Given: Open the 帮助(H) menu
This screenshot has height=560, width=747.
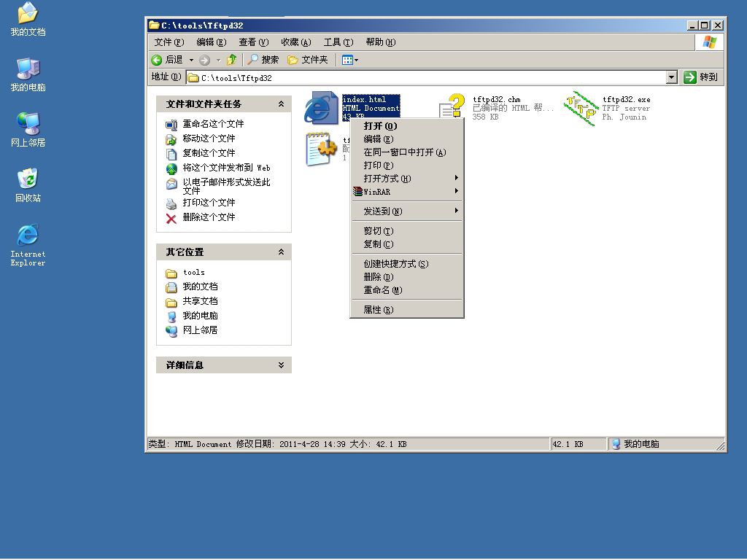Looking at the screenshot, I should click(381, 42).
